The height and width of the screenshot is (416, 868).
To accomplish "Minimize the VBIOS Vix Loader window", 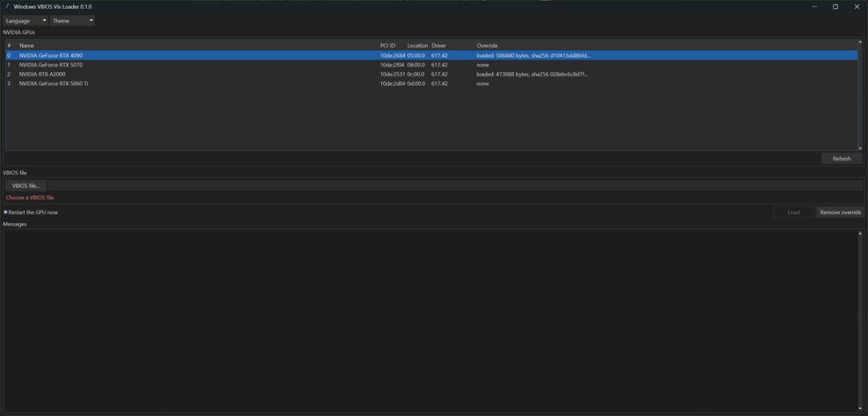I will click(x=815, y=6).
